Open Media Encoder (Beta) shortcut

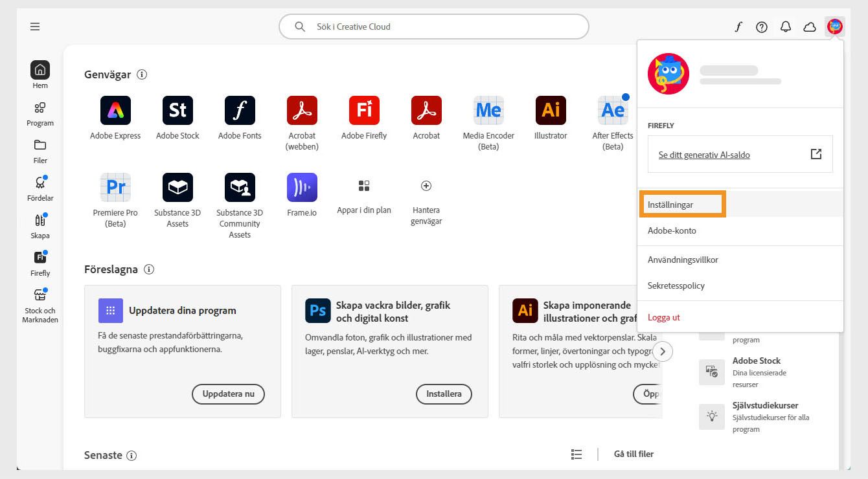click(x=488, y=111)
